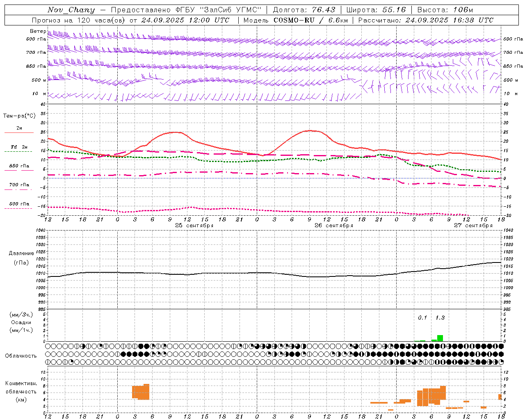Click 'Рассчитано: 24.09.2025 16:38 UTC' text
The image size is (525, 420).
[426, 20]
